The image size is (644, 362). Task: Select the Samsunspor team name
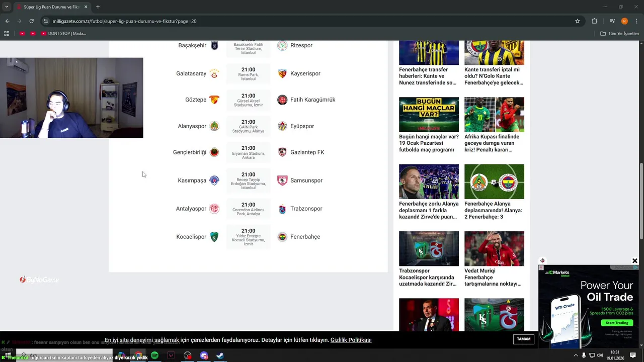[306, 180]
